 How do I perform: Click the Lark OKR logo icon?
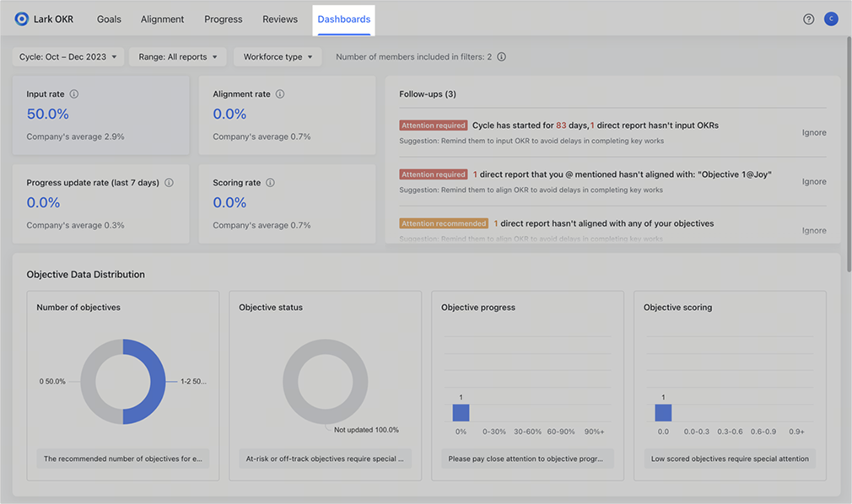tap(22, 19)
